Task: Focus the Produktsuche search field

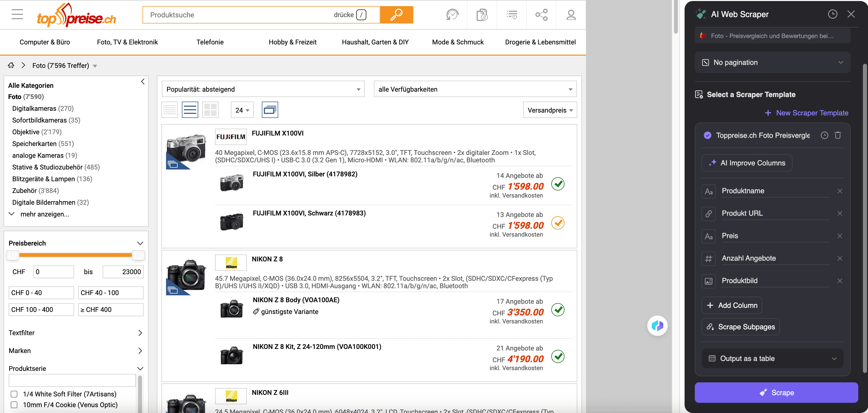Action: pos(236,15)
